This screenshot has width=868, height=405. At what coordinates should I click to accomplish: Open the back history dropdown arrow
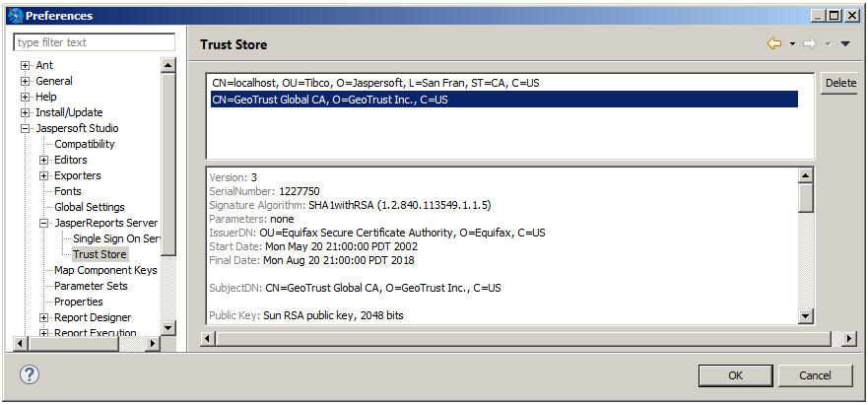tap(792, 44)
